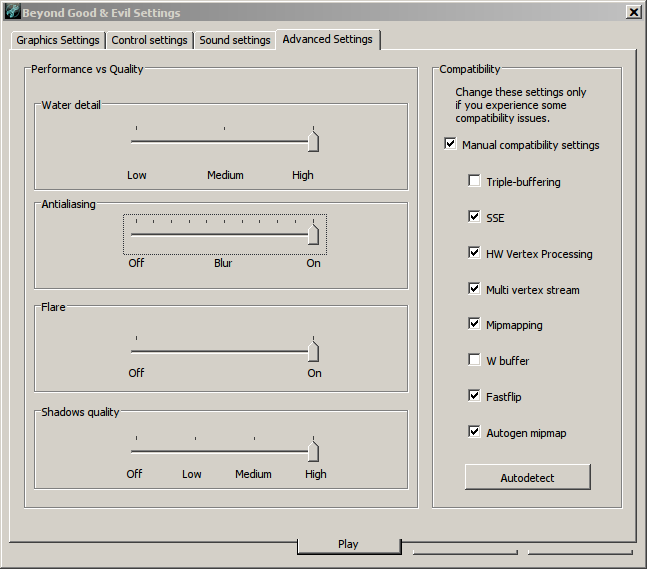This screenshot has height=569, width=647.
Task: Click the Off label under Shadows quality
Action: [x=134, y=474]
